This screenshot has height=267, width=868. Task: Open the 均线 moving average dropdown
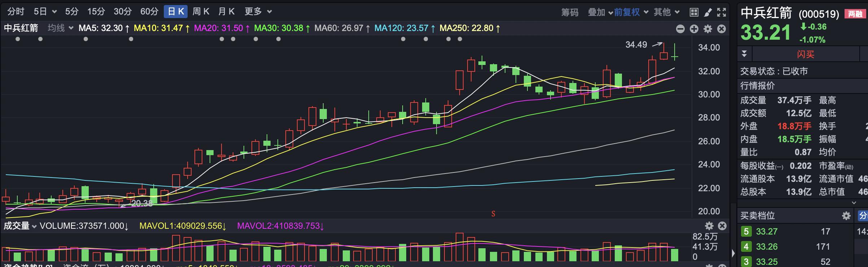60,28
